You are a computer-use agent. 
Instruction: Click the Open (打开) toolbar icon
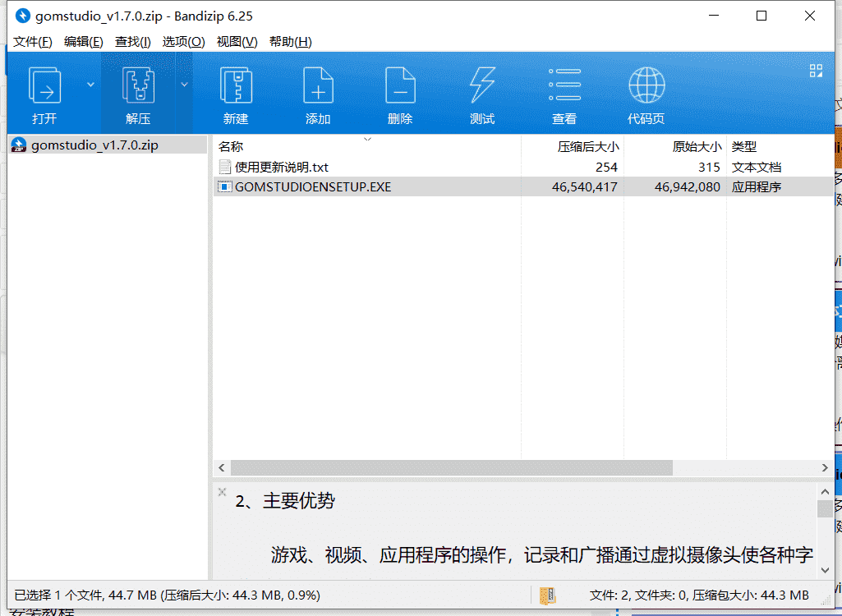(44, 85)
